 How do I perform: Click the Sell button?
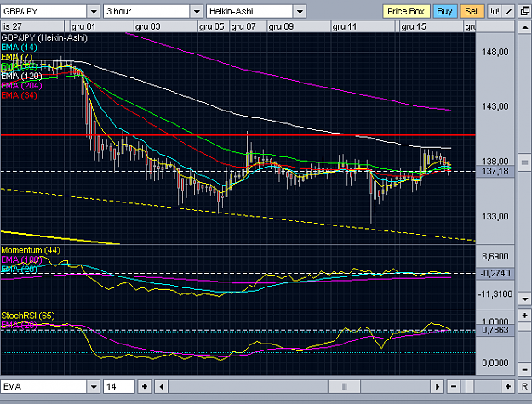pos(472,12)
